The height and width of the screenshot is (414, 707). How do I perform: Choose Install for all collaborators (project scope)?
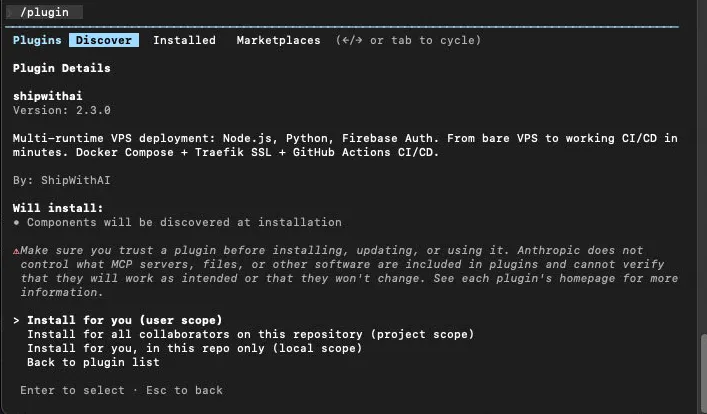251,334
